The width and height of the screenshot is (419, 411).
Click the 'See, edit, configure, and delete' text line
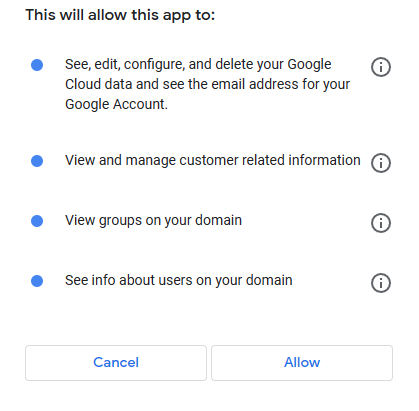pyautogui.click(x=198, y=64)
